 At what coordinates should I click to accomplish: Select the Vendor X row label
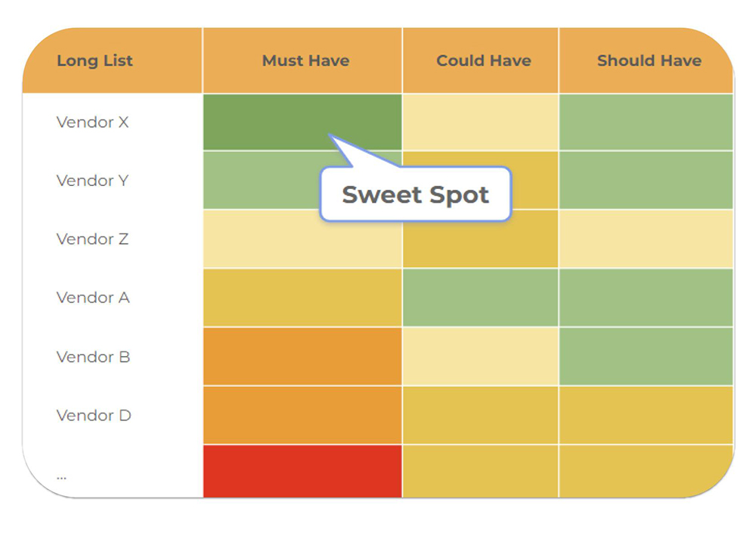(x=92, y=122)
